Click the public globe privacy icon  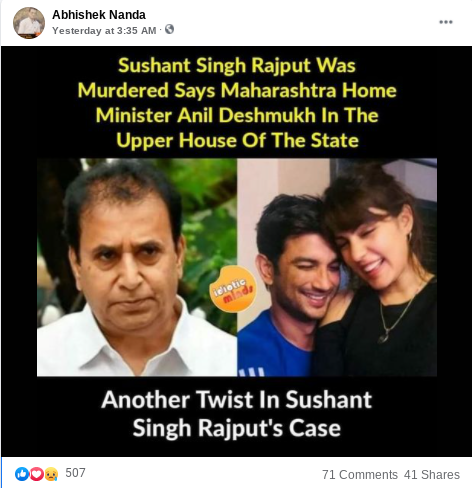coord(169,30)
